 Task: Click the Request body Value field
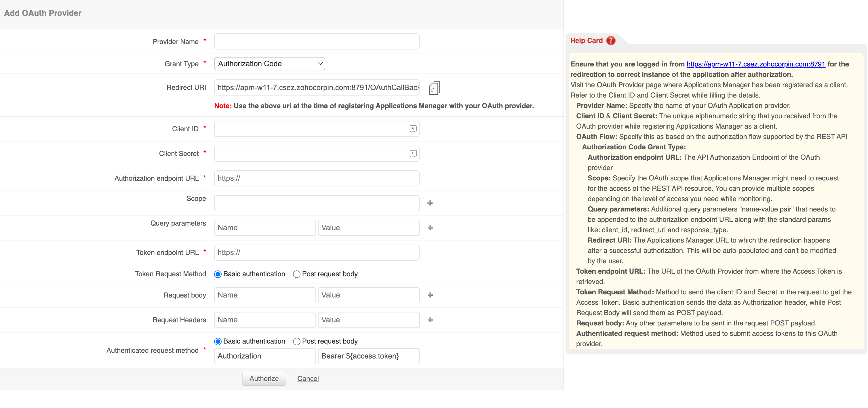(x=369, y=295)
